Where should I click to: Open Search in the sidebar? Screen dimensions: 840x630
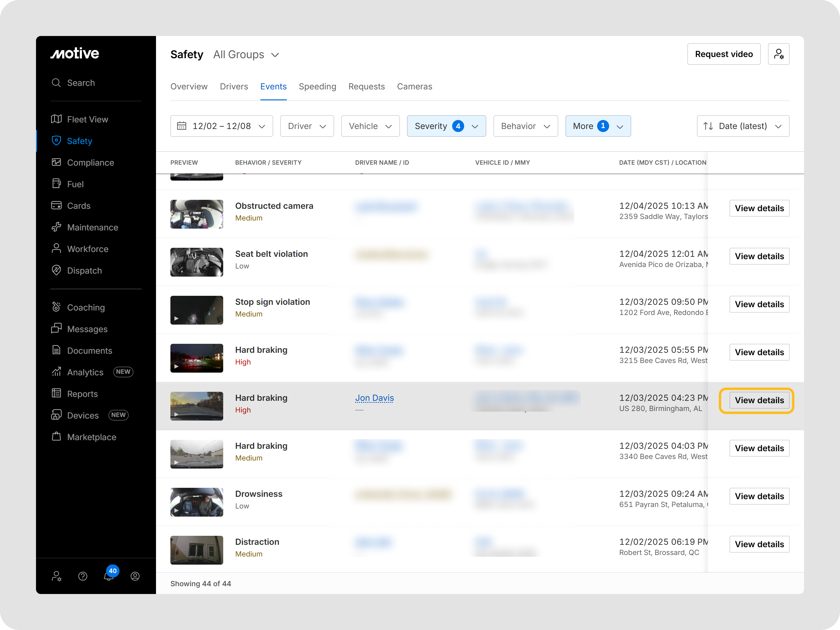(x=80, y=83)
